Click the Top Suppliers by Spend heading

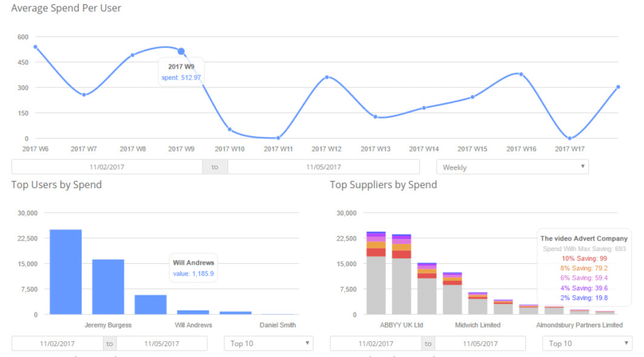[384, 185]
